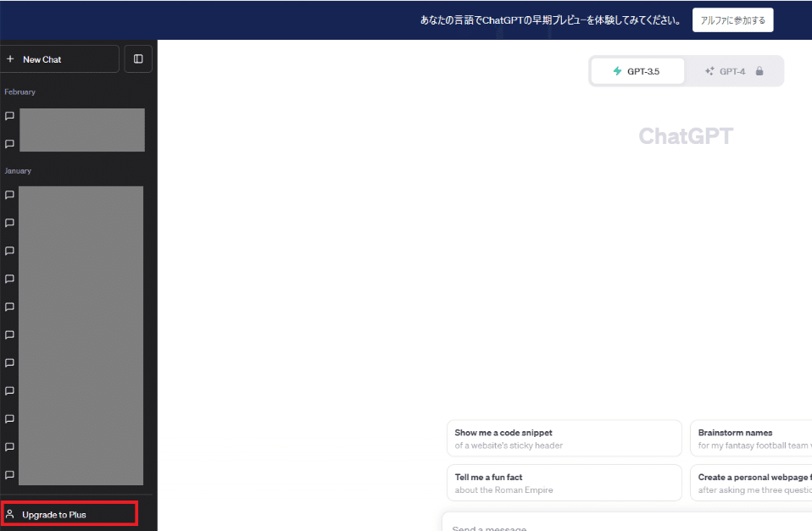Open the eighth chat icon under January

click(x=9, y=390)
